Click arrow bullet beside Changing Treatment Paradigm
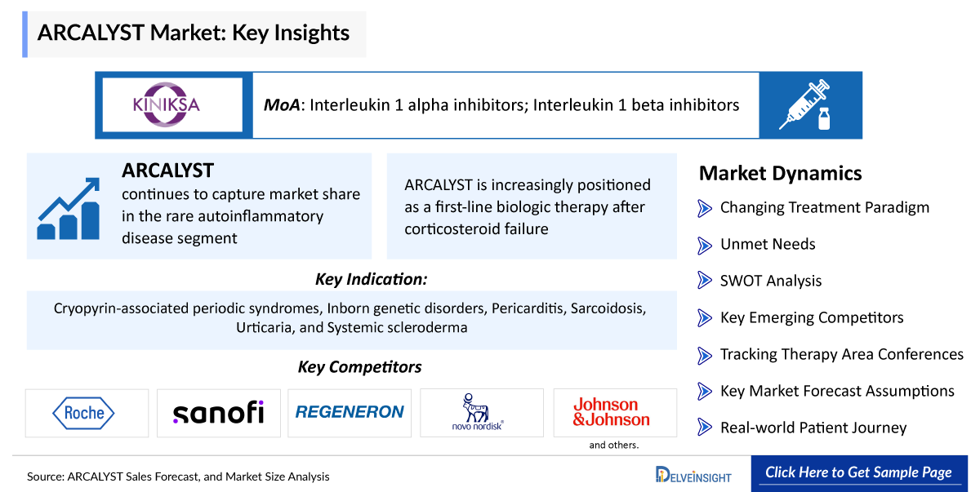 [x=705, y=208]
